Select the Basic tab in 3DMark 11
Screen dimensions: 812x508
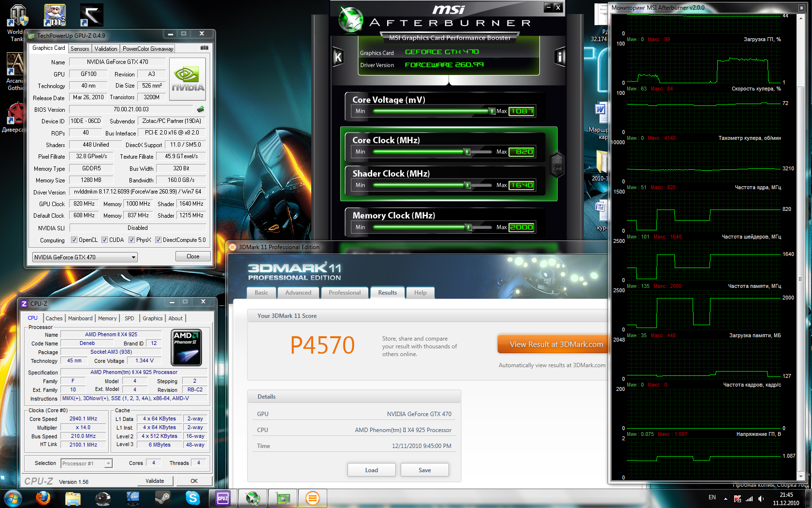pyautogui.click(x=261, y=293)
